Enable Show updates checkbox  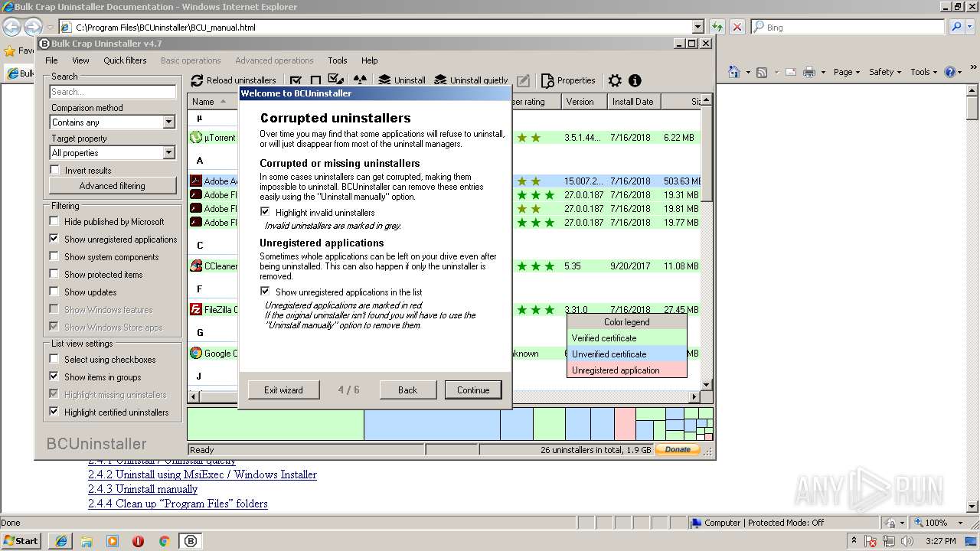coord(54,292)
